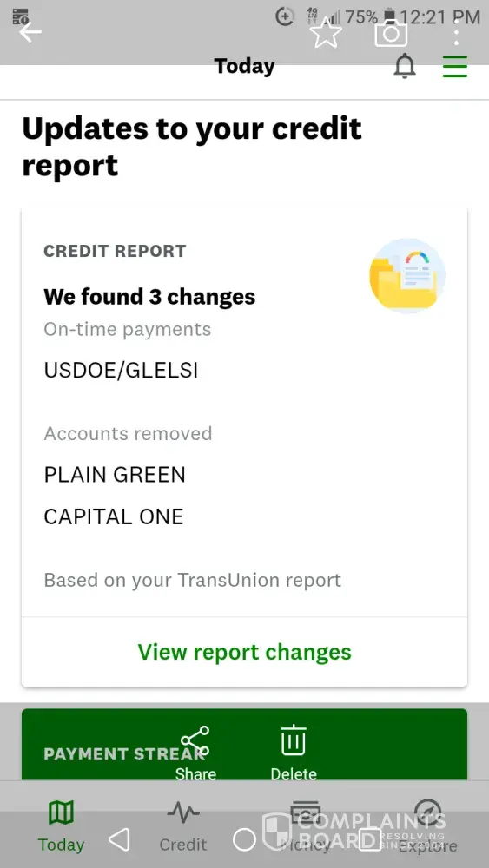This screenshot has height=868, width=489.
Task: Tap the star favorite icon
Action: [326, 33]
